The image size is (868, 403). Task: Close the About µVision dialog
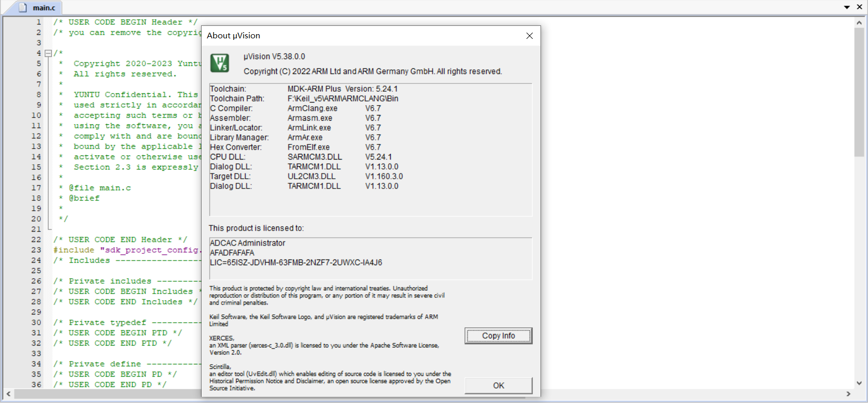[529, 36]
